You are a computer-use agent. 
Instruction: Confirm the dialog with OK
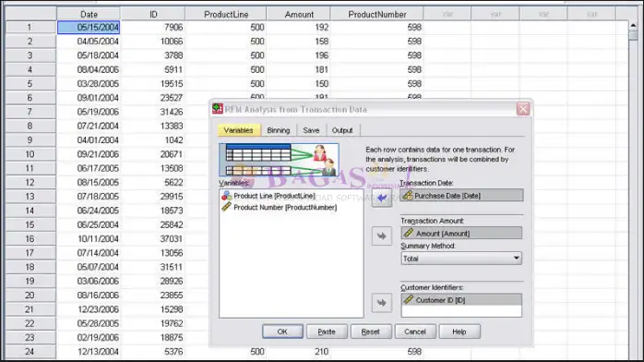click(282, 332)
